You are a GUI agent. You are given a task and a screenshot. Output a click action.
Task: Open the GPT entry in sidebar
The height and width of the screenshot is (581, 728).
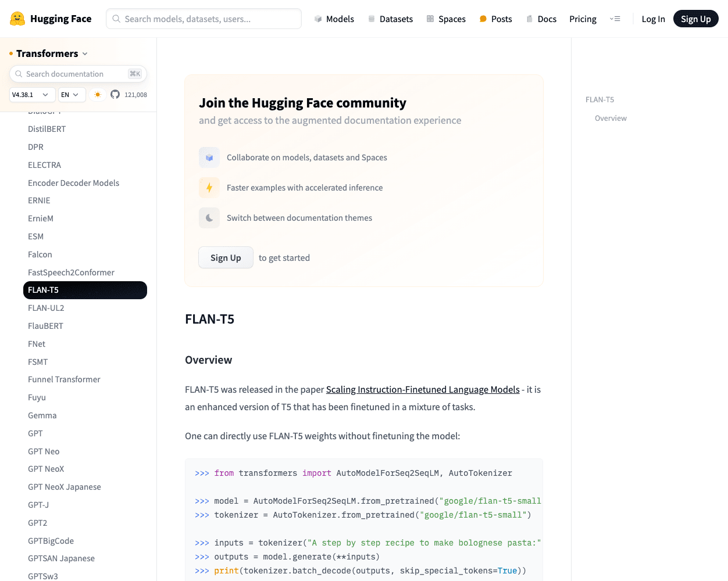35,433
